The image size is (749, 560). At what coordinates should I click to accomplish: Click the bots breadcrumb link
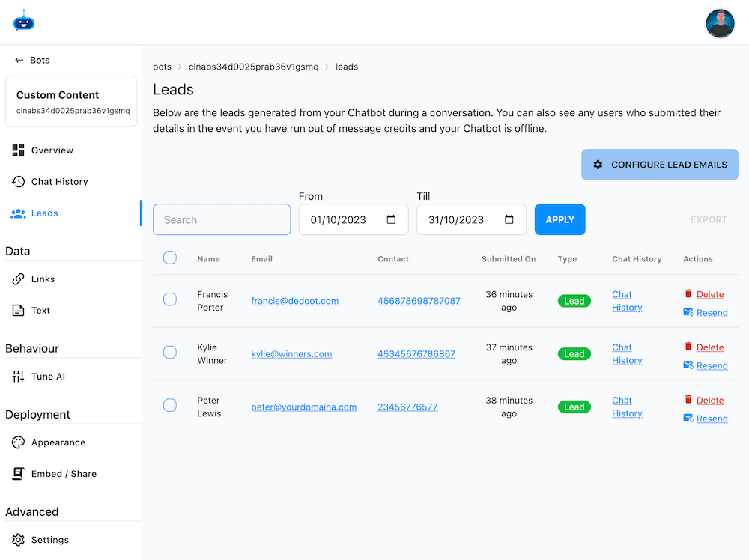point(162,67)
